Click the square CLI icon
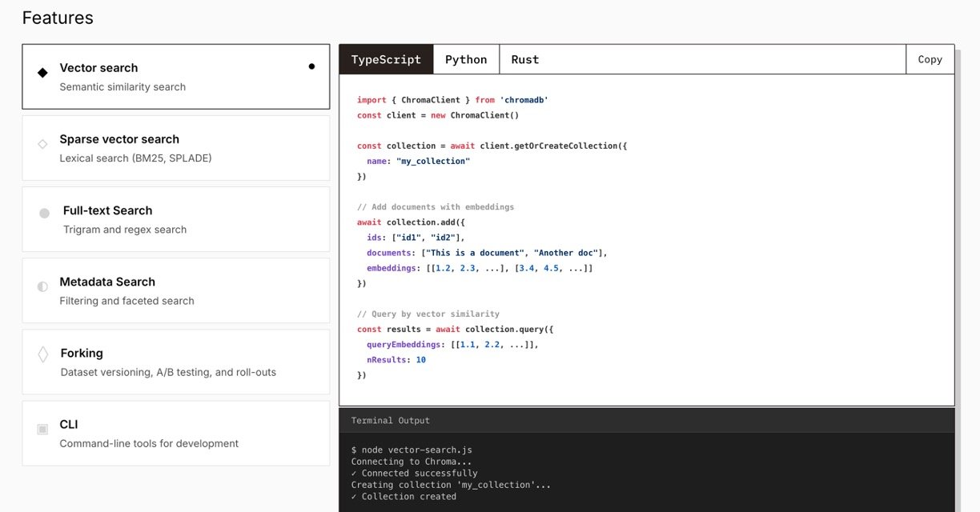The height and width of the screenshot is (512, 980). pos(42,430)
